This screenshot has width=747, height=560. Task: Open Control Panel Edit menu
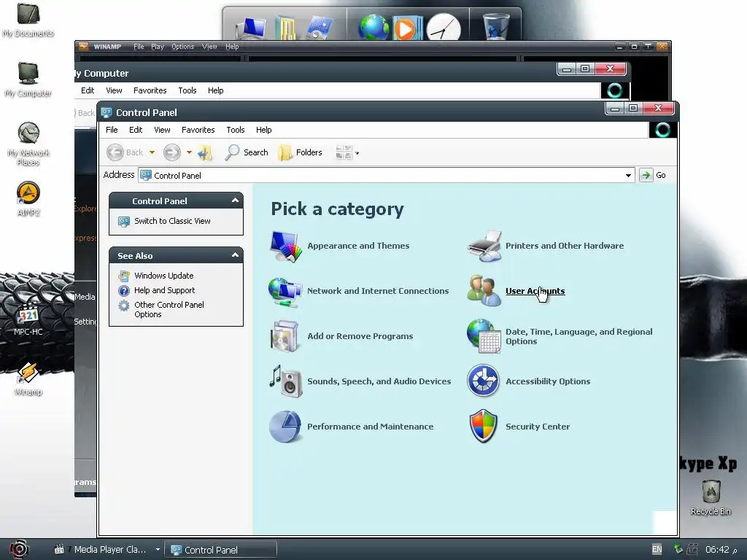(136, 130)
